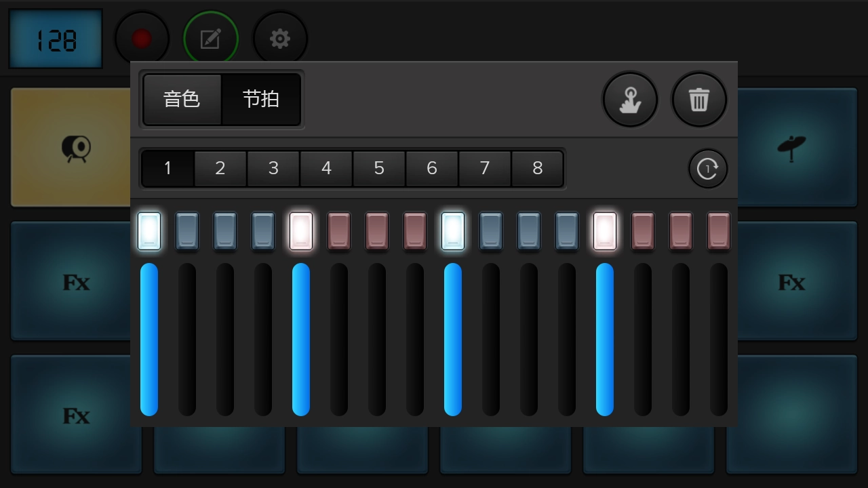Image resolution: width=868 pixels, height=488 pixels.
Task: Disable the first lit step button
Action: pos(149,231)
